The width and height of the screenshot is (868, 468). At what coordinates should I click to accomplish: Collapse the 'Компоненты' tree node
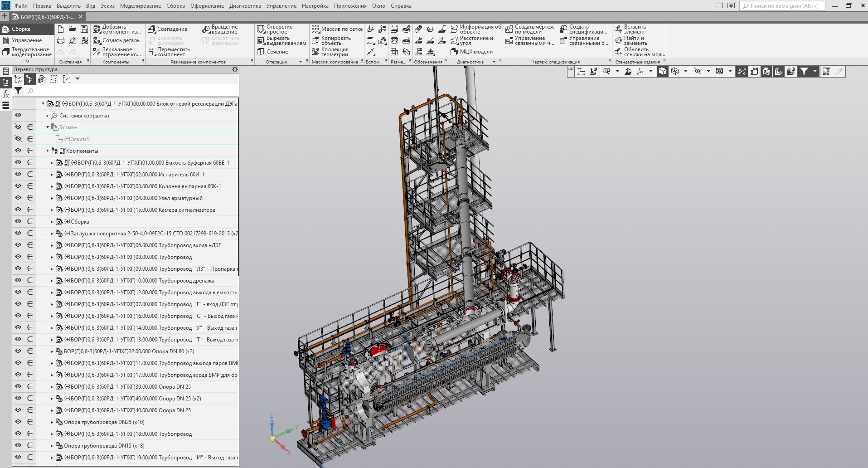tap(48, 151)
